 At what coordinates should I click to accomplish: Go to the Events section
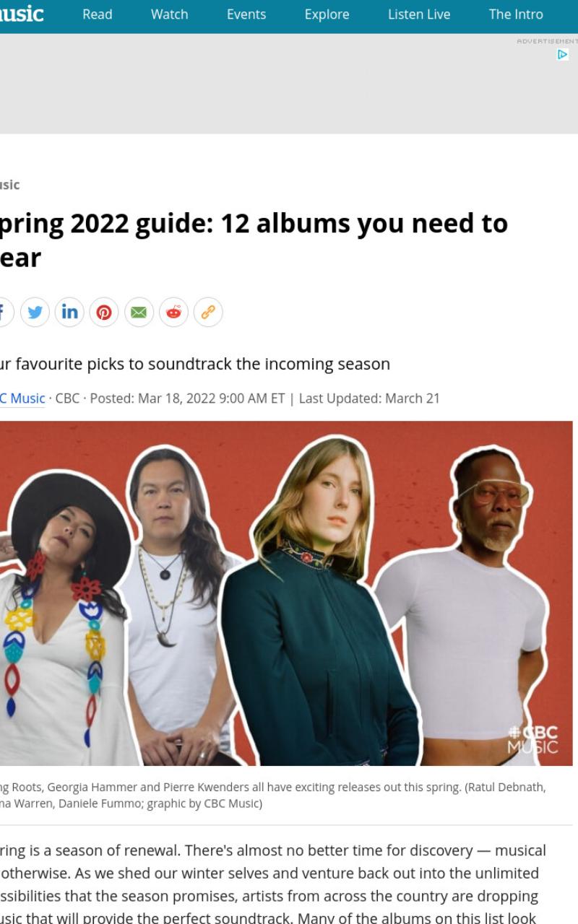pos(246,14)
